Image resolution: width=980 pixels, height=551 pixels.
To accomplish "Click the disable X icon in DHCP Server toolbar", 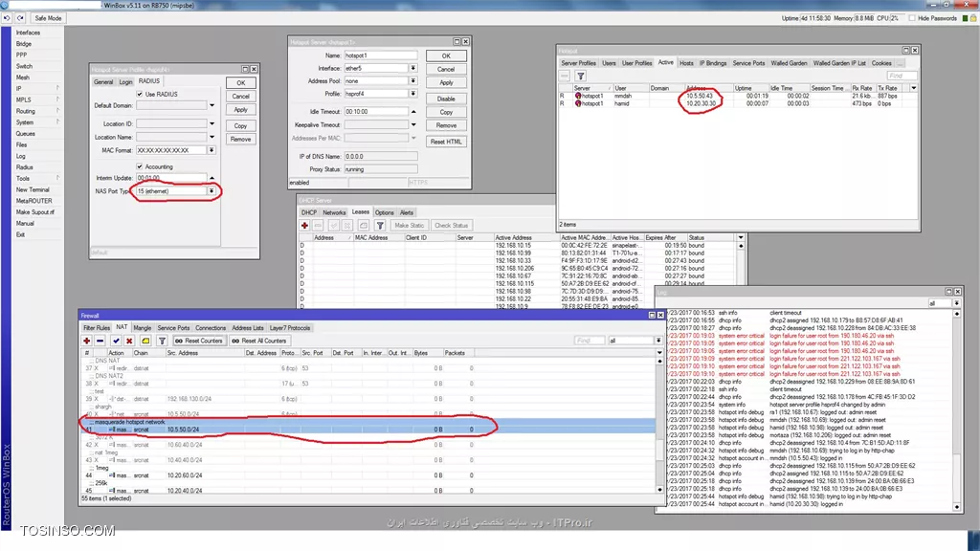I will click(347, 225).
